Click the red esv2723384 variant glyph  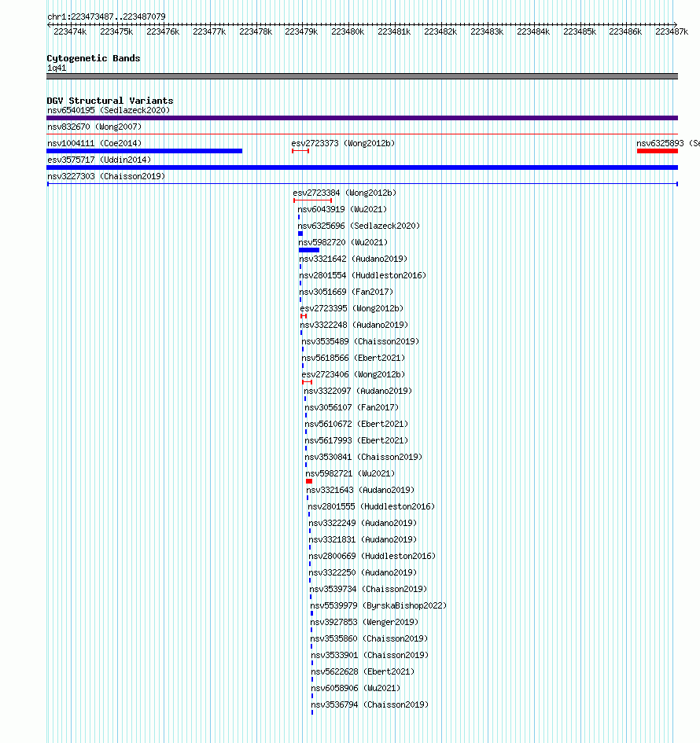(313, 200)
